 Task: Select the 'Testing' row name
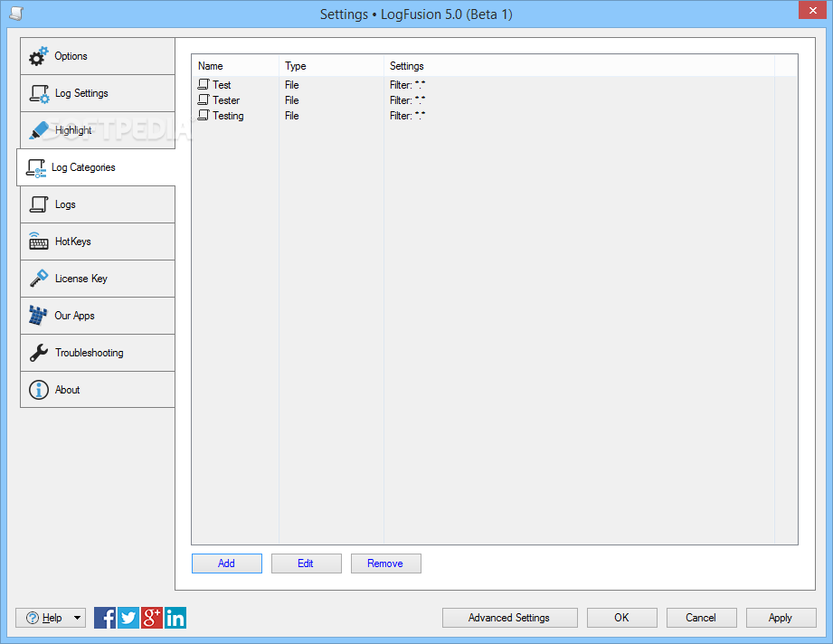point(229,116)
